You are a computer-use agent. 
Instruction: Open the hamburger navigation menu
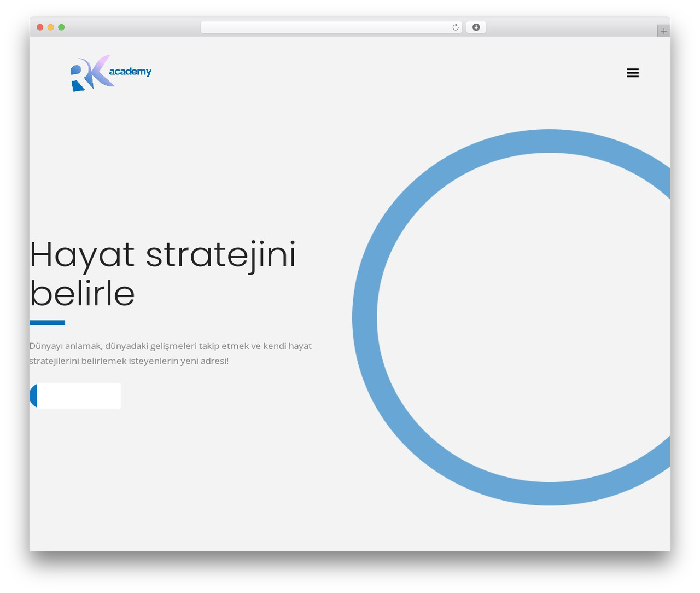pos(632,73)
